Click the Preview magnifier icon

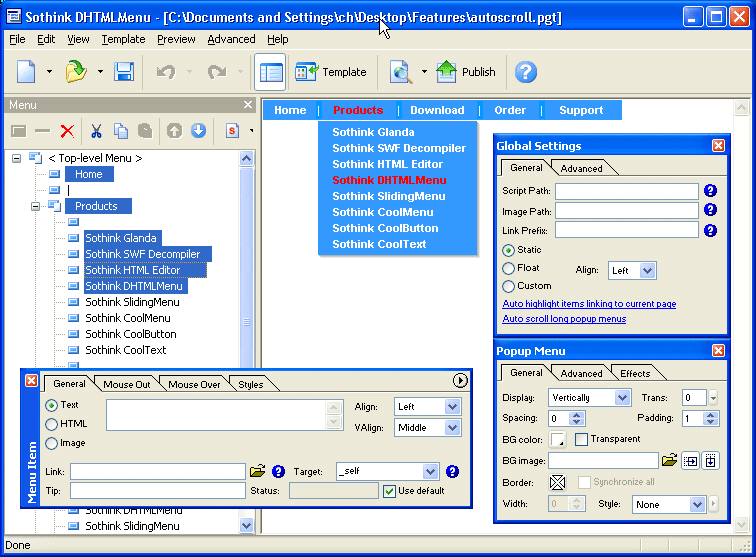401,72
